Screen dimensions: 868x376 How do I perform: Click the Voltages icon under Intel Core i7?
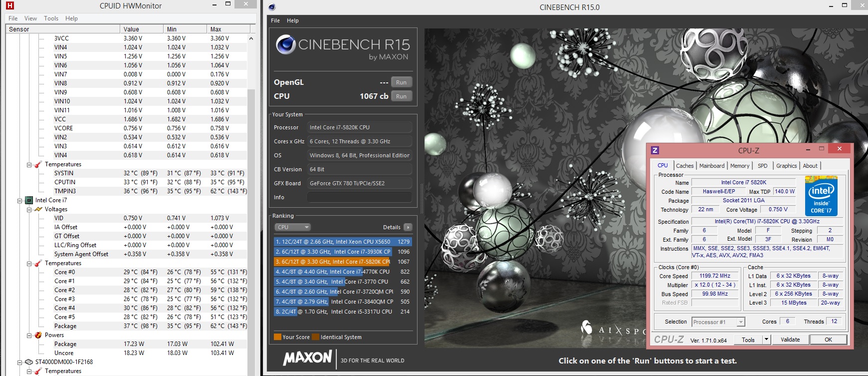pos(38,209)
